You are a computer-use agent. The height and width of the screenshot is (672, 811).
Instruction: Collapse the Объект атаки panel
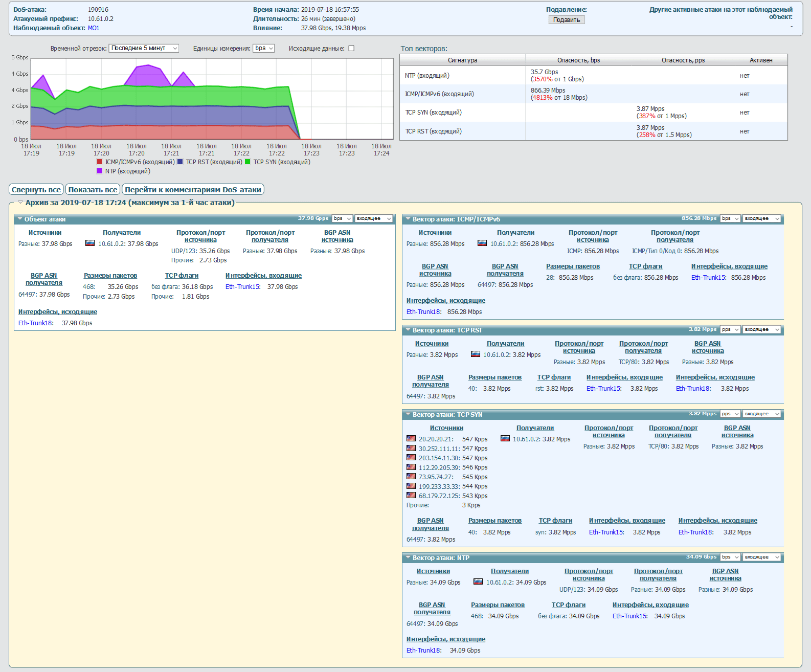point(20,219)
